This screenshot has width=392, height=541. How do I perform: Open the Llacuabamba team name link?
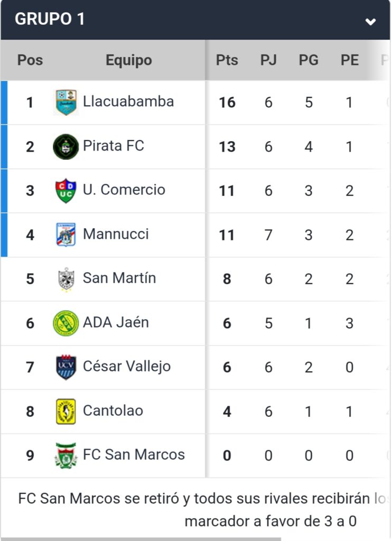128,101
